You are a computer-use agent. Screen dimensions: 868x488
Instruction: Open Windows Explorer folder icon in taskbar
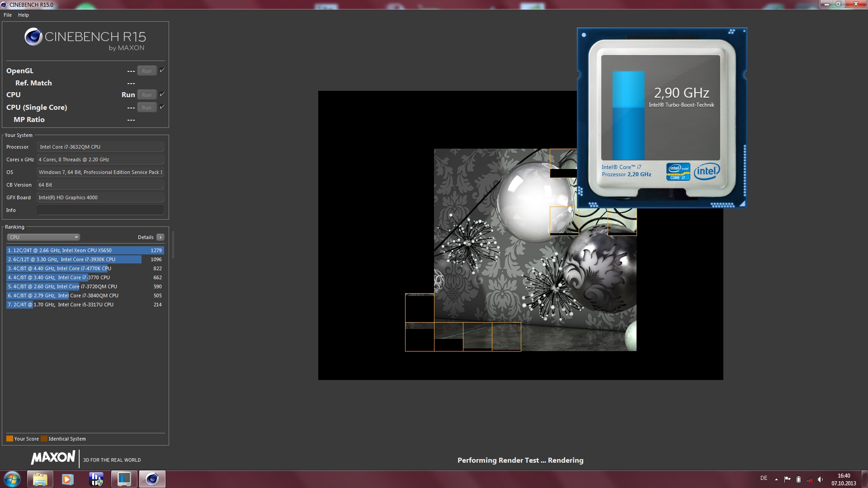pyautogui.click(x=40, y=479)
